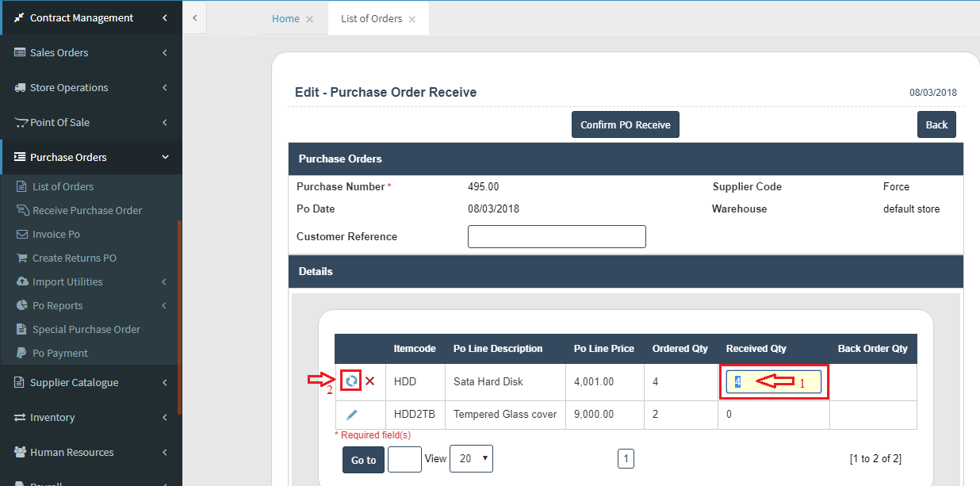Open Create Returns PO cart item
Viewport: 980px width, 486px height.
tap(74, 258)
